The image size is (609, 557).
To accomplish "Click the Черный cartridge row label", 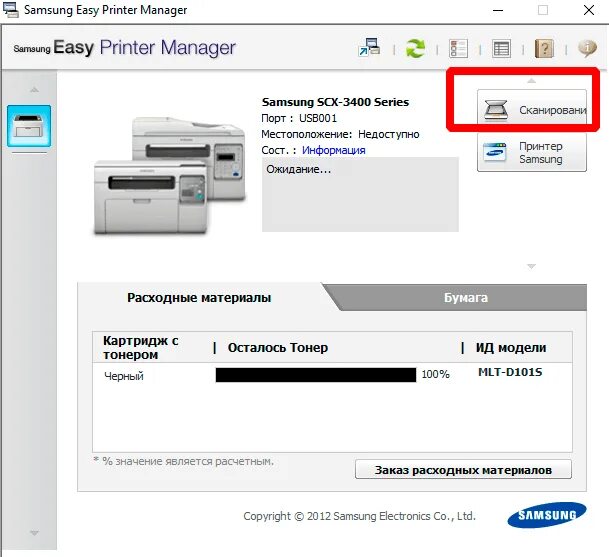I will [124, 376].
